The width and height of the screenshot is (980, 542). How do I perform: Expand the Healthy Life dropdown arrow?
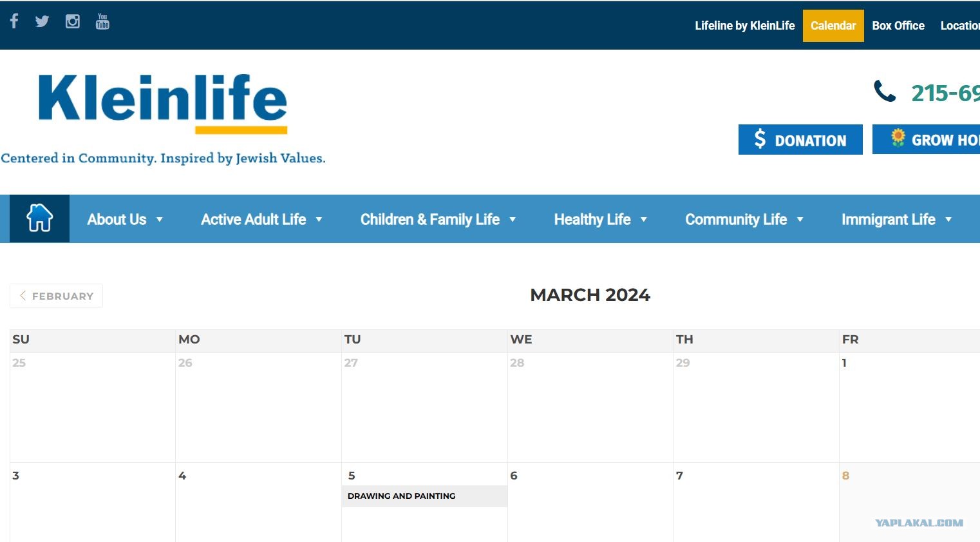tap(643, 220)
